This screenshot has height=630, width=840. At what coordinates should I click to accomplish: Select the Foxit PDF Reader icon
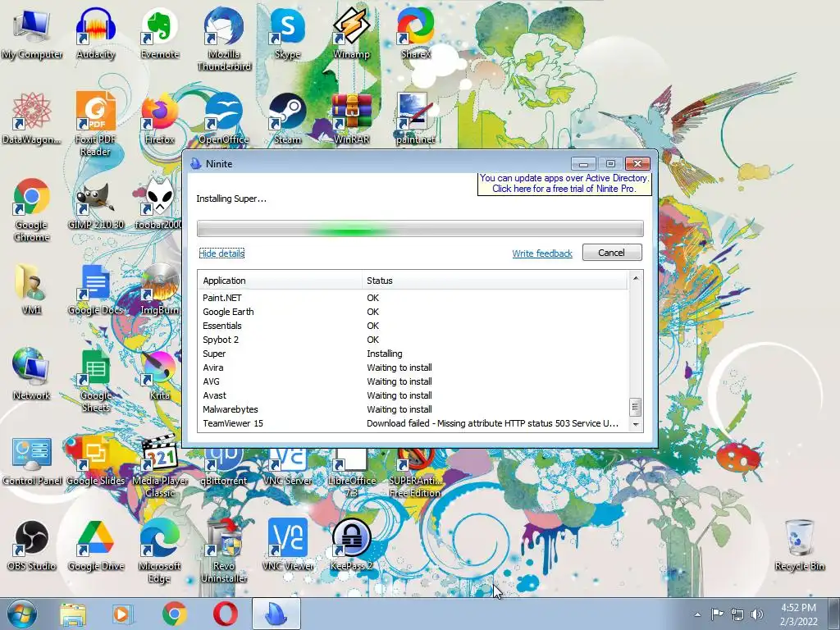[x=95, y=125]
